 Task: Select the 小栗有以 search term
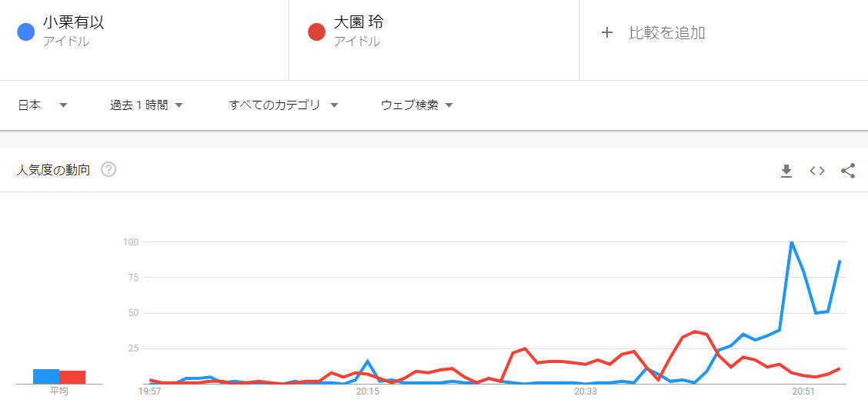tap(74, 23)
